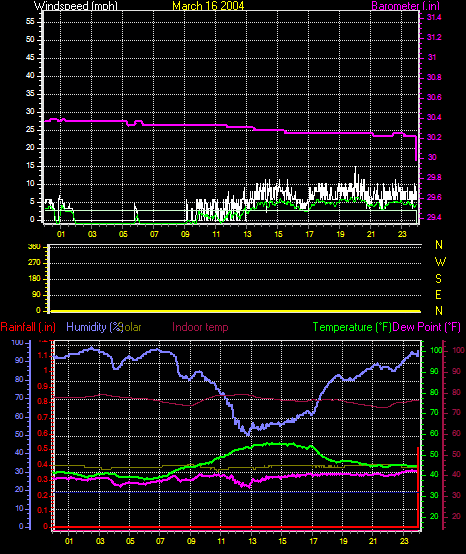Click the S wind direction letter
This screenshot has height=554, width=466.
coord(438,278)
